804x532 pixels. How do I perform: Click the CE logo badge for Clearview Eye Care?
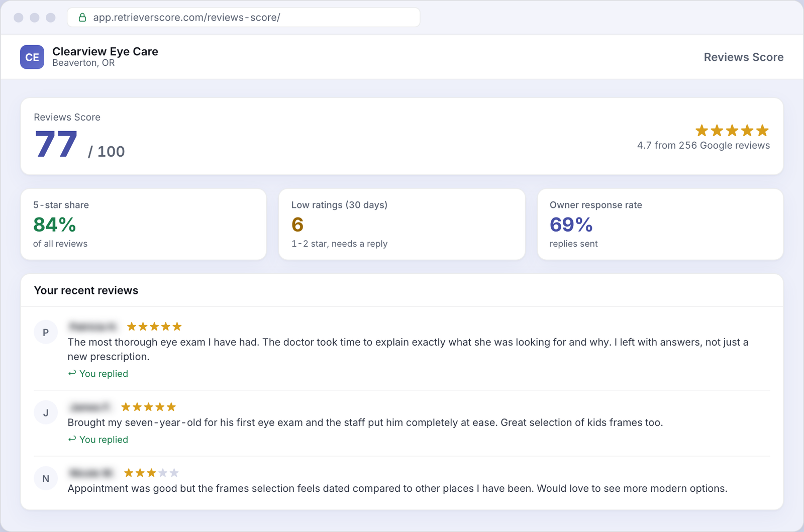(32, 57)
